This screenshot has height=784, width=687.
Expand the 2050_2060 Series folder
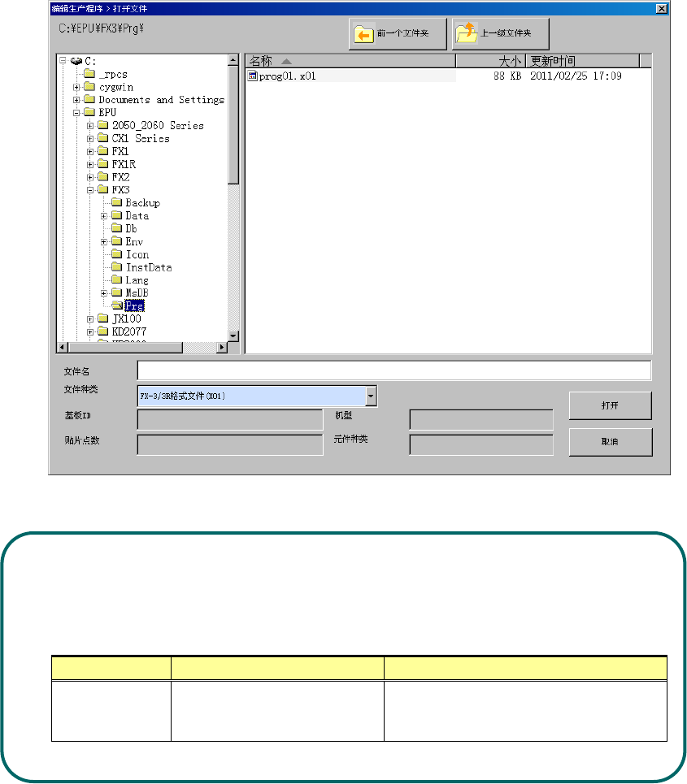pos(90,125)
